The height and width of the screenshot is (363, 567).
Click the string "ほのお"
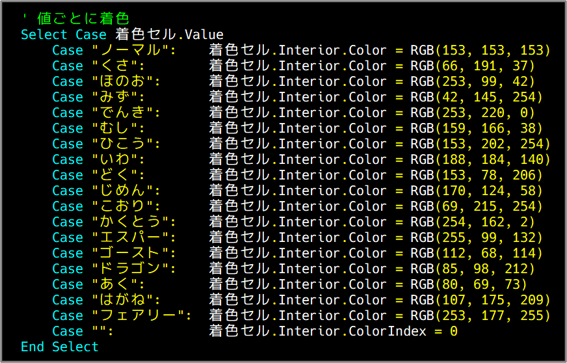tap(122, 81)
